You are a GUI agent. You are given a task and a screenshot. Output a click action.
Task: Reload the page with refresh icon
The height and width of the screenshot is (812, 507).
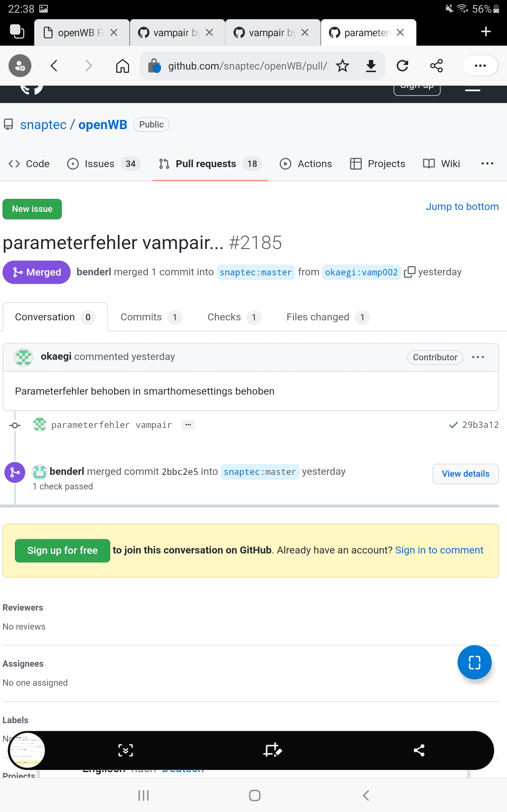[402, 66]
